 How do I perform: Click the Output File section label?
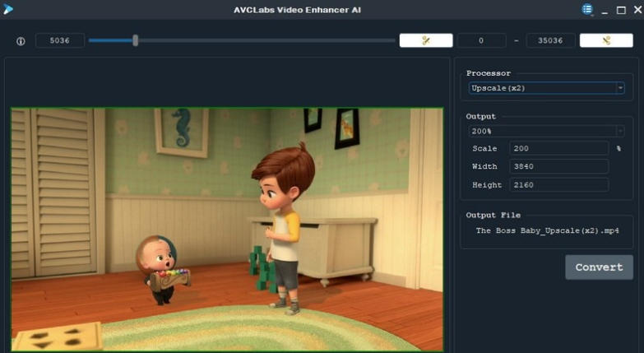click(493, 215)
